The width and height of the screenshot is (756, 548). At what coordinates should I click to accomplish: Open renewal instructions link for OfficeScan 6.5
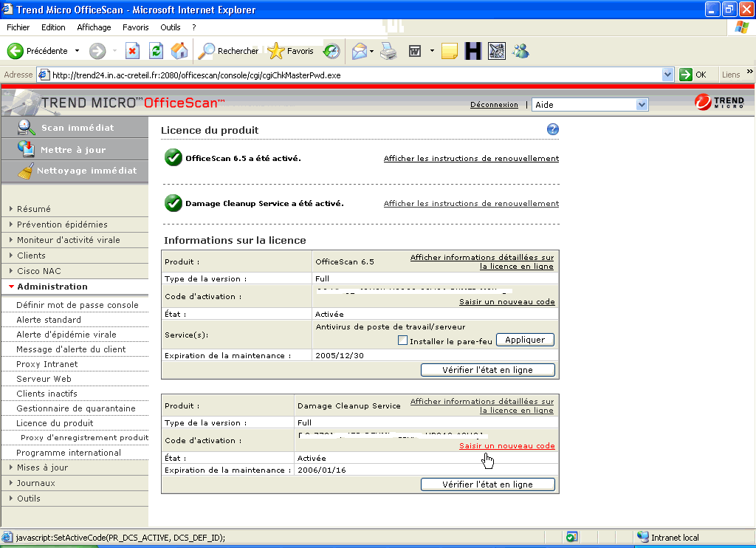471,158
